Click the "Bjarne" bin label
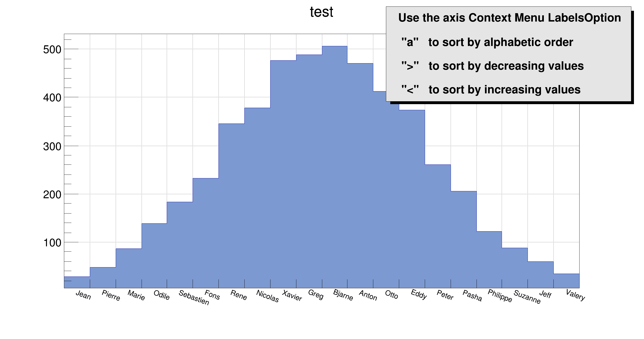644x339 pixels. 343,295
